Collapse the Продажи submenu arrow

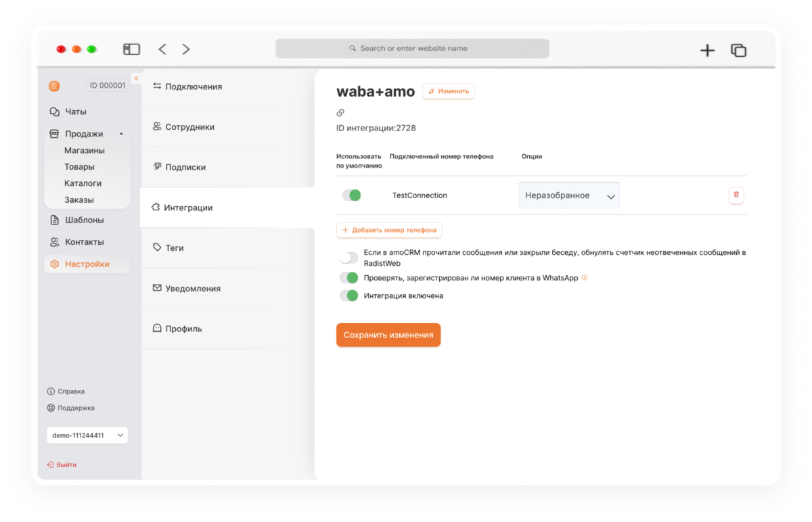tap(121, 134)
